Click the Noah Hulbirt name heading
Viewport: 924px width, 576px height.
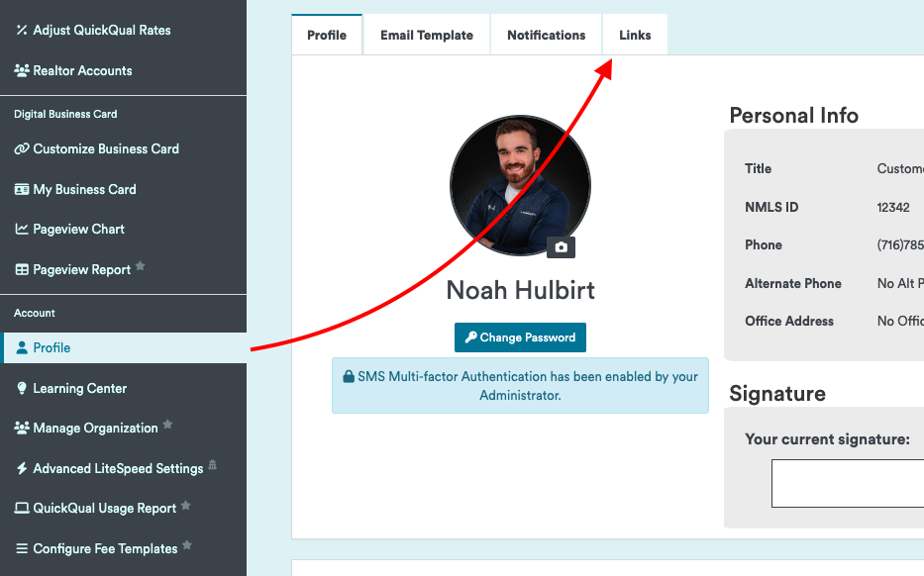pos(520,290)
